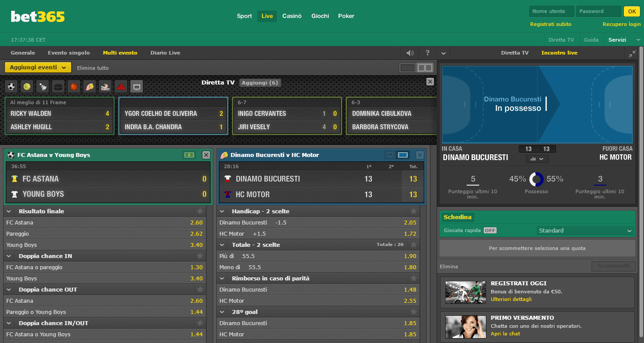Collapse the Handicap - 2 scelte market
This screenshot has height=343, width=644.
pos(222,211)
